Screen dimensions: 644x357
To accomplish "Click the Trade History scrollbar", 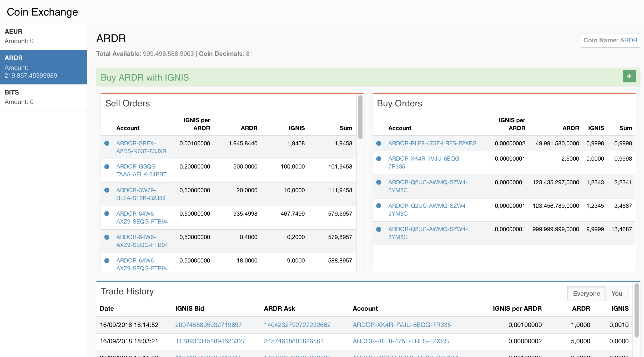I will [637, 311].
